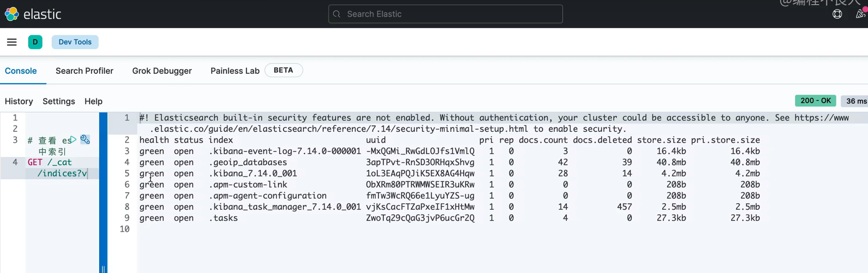Click index .geoip_databases

coord(248,162)
